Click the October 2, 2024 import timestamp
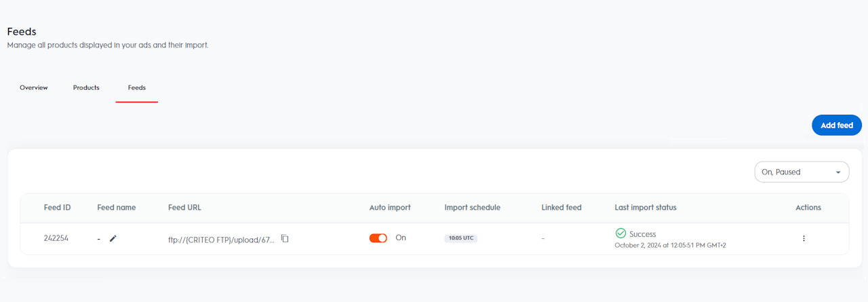Screen dimensions: 868x302 point(670,245)
